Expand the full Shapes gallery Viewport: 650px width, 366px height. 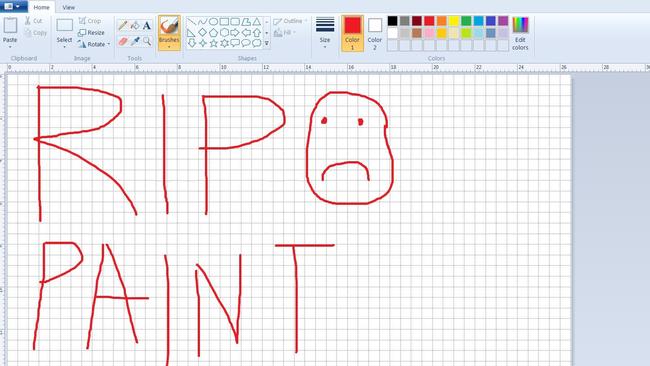coord(267,43)
